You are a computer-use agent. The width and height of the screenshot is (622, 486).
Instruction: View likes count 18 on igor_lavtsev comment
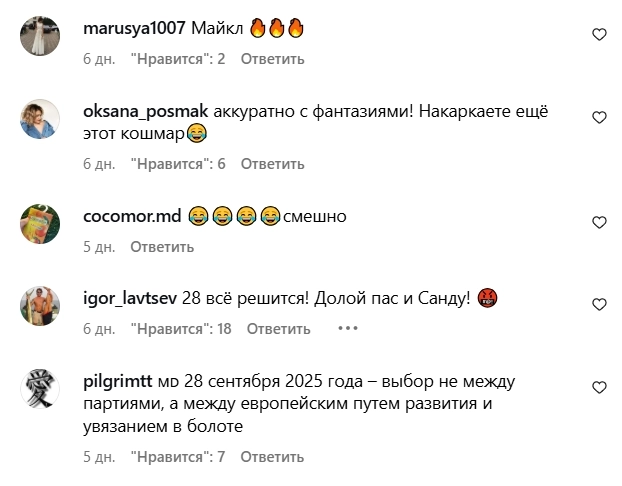(x=181, y=329)
